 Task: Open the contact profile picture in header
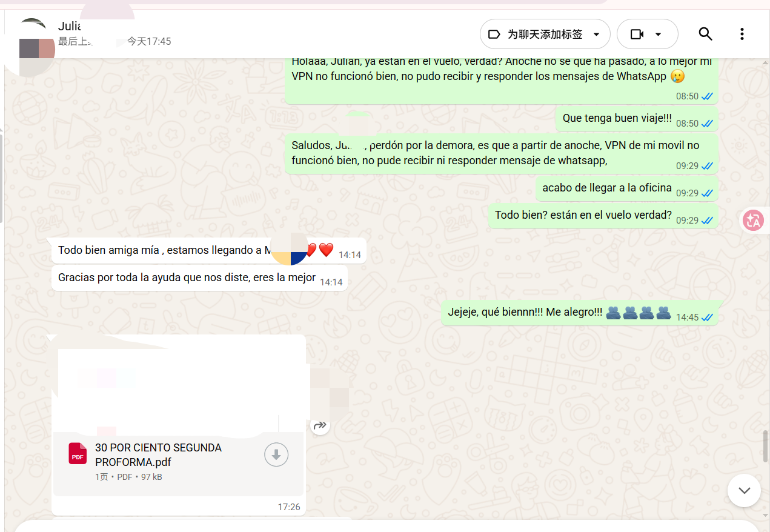pos(32,42)
